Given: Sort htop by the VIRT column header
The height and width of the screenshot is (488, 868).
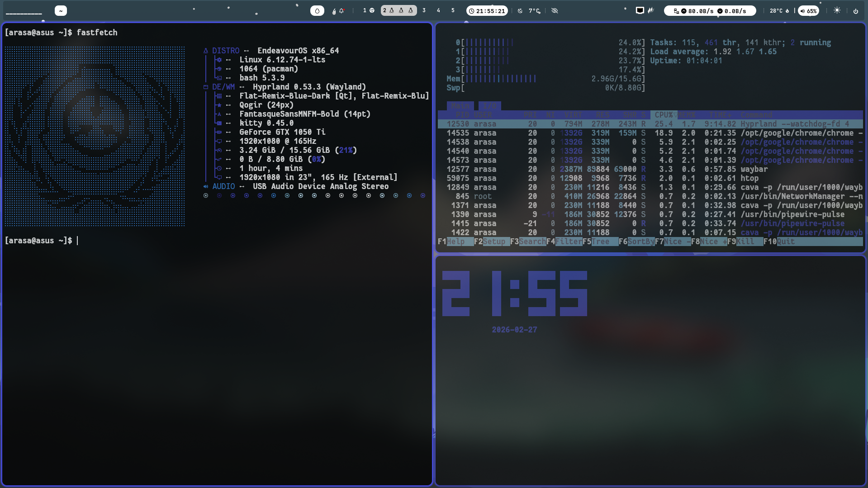Looking at the screenshot, I should click(x=573, y=115).
